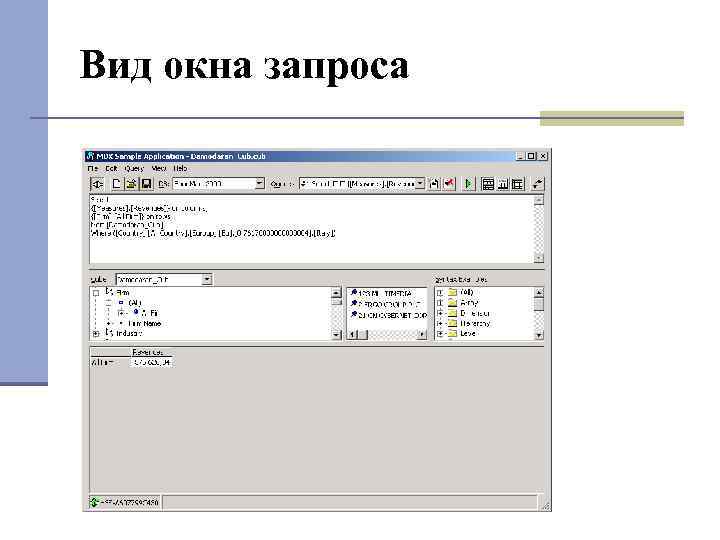The width and height of the screenshot is (720, 540).
Task: Toggle the results pane layout icon
Action: (x=518, y=184)
